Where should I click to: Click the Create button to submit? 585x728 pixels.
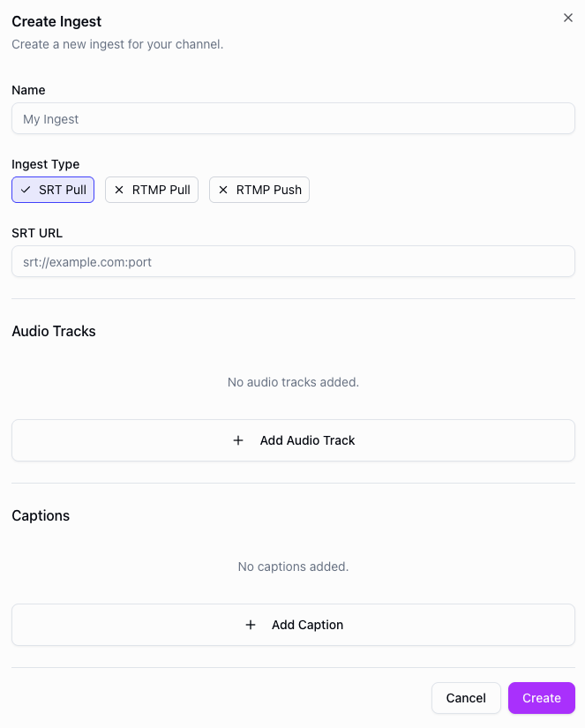541,697
